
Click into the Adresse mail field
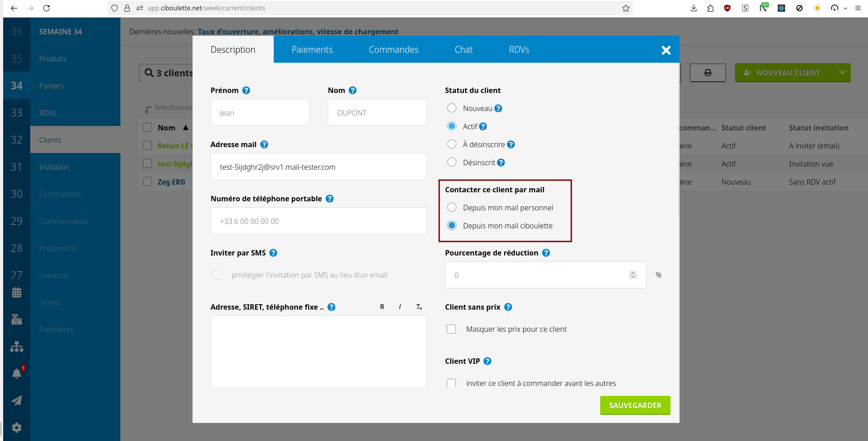[x=318, y=167]
